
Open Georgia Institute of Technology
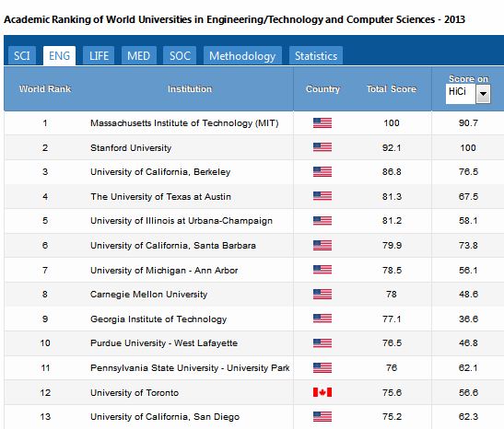tap(158, 319)
